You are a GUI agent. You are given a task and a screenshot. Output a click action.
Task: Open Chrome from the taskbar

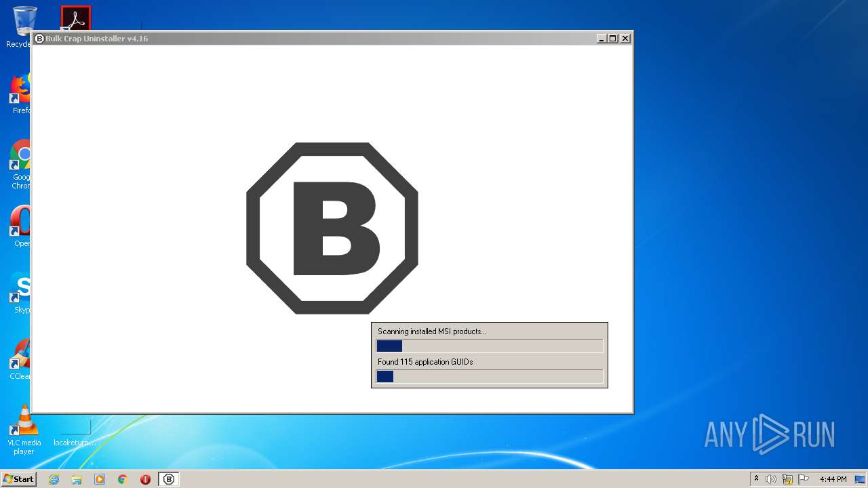click(x=123, y=479)
